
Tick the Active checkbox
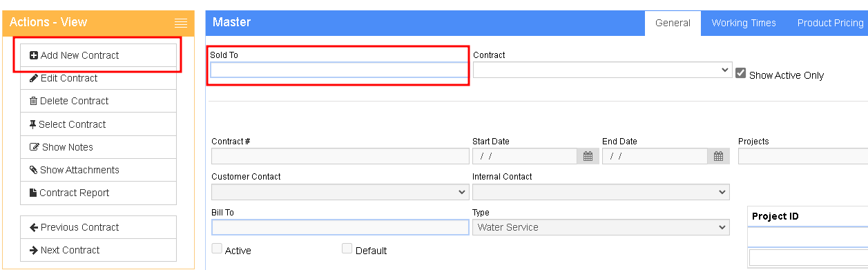tap(217, 249)
